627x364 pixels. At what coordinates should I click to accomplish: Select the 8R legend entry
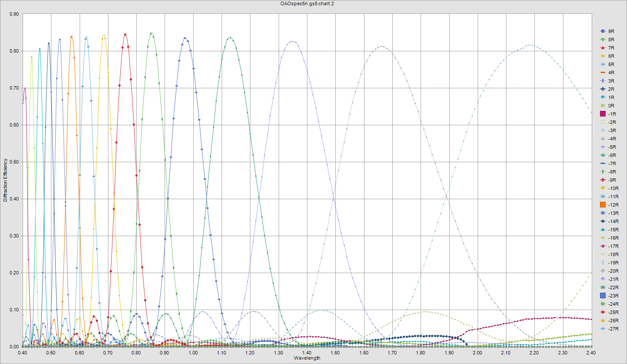coord(607,40)
